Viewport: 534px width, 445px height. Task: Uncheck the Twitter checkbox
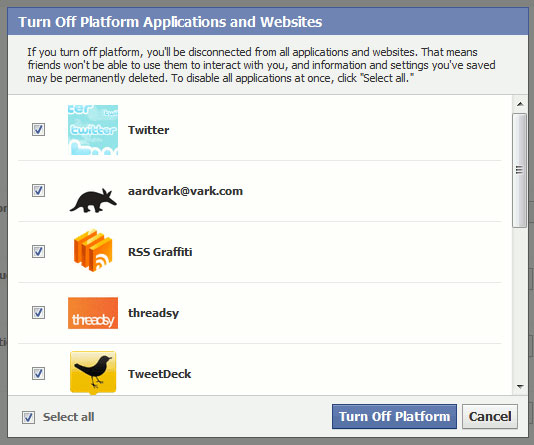click(38, 129)
